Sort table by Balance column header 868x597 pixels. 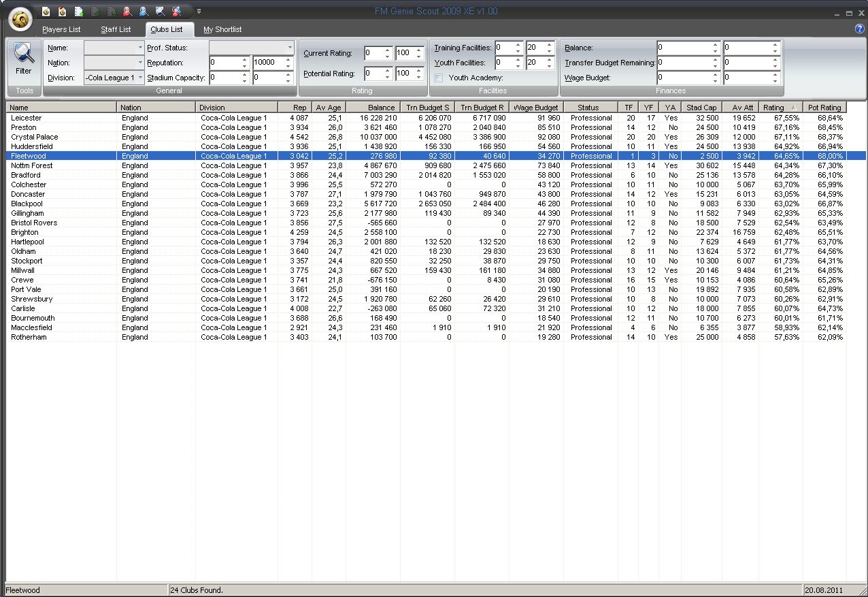tap(381, 108)
